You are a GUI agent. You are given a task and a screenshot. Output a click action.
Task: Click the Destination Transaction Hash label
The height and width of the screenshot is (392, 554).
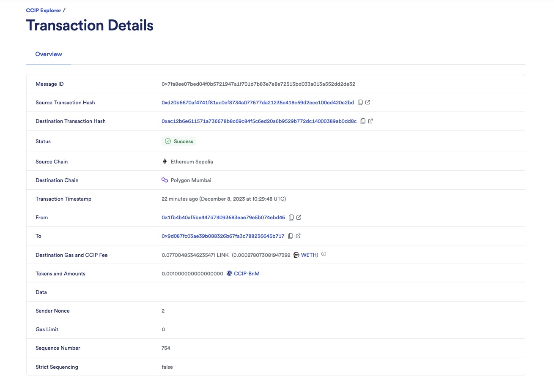(x=71, y=121)
